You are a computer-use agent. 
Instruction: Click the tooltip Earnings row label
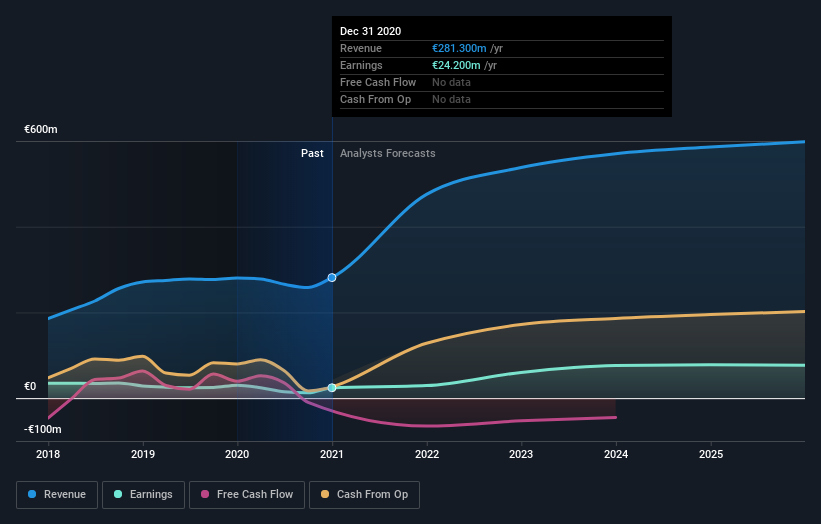(x=361, y=65)
